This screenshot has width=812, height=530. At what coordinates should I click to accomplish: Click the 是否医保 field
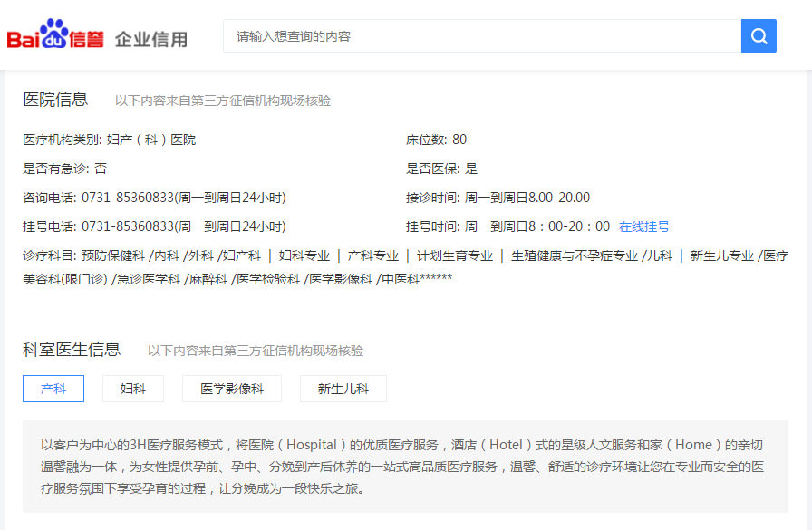coord(441,169)
